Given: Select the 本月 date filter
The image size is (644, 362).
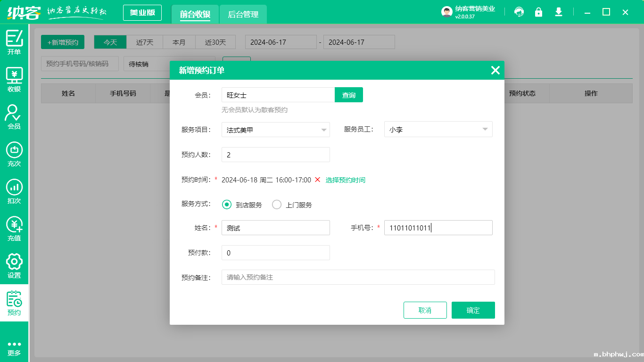Looking at the screenshot, I should point(179,42).
